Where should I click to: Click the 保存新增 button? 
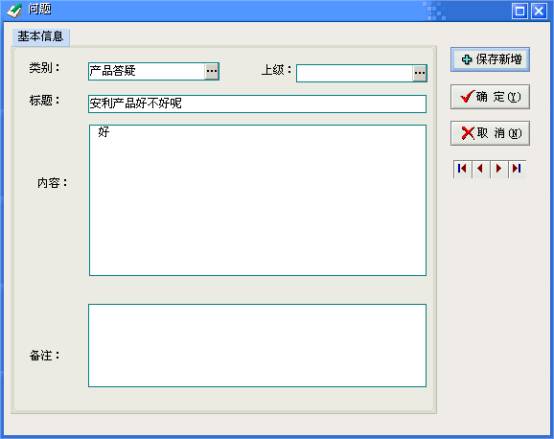(490, 59)
